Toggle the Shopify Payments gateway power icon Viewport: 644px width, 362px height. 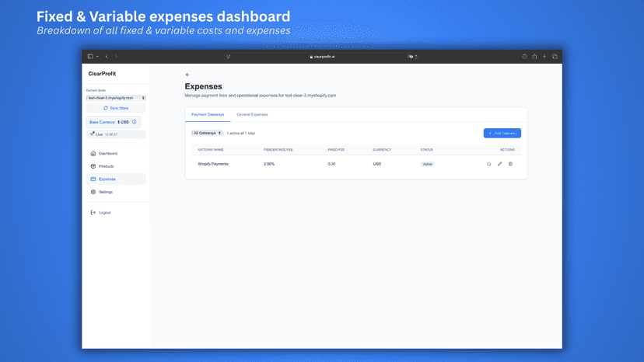[x=488, y=164]
